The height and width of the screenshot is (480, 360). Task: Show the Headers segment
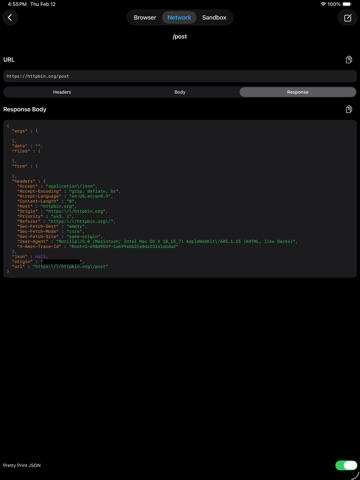pyautogui.click(x=62, y=92)
